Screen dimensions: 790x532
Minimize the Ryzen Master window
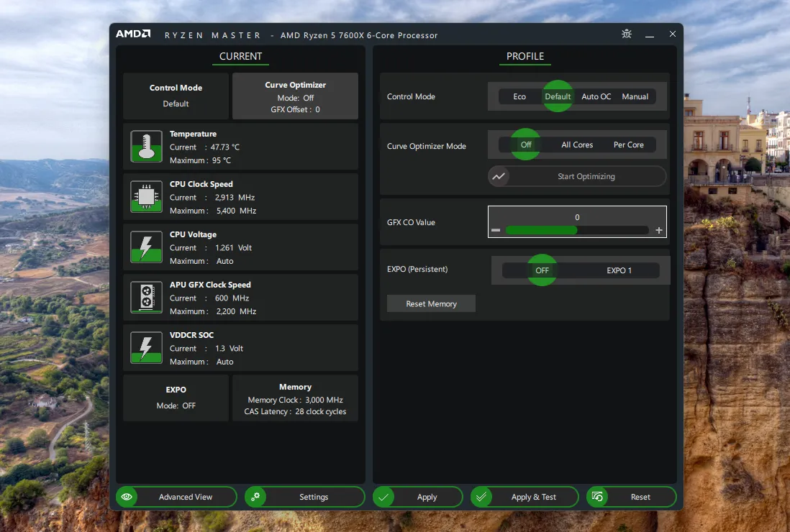click(x=650, y=35)
